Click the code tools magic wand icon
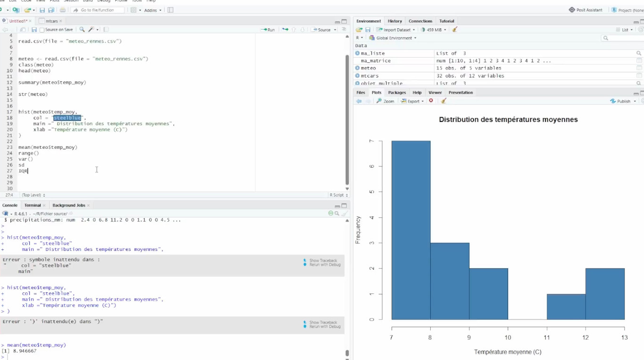644x360 pixels. (x=93, y=30)
